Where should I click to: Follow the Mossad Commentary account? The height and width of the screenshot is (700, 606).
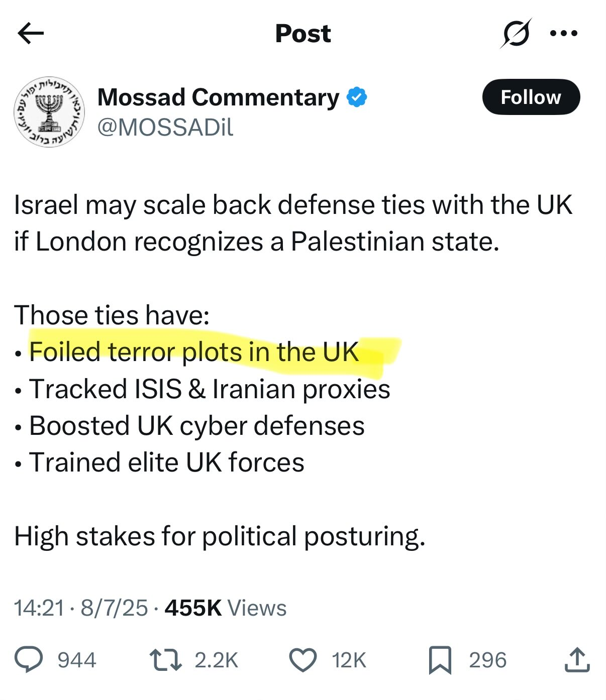(531, 97)
